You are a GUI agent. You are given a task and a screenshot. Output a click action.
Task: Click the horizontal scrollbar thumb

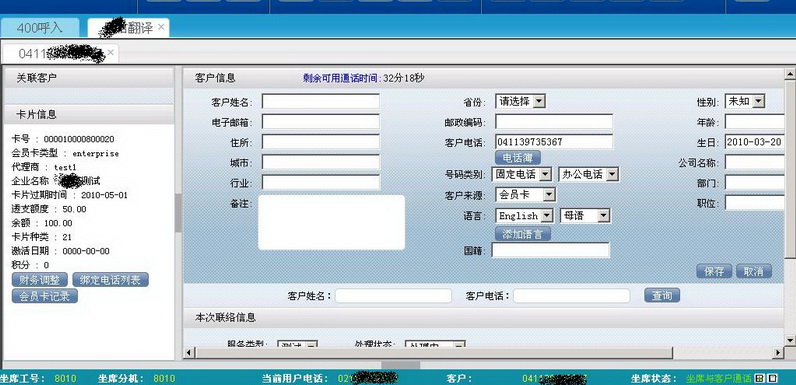click(x=434, y=352)
